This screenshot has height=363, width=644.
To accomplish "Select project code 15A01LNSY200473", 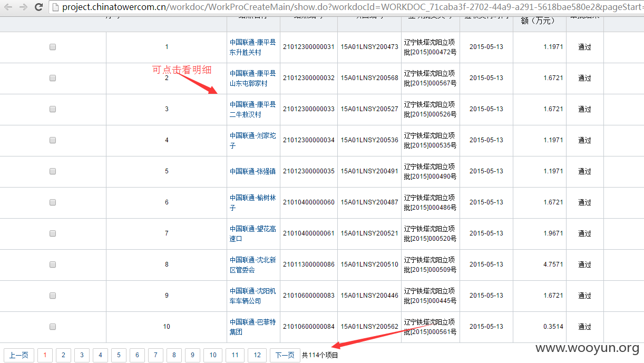I will [x=369, y=47].
